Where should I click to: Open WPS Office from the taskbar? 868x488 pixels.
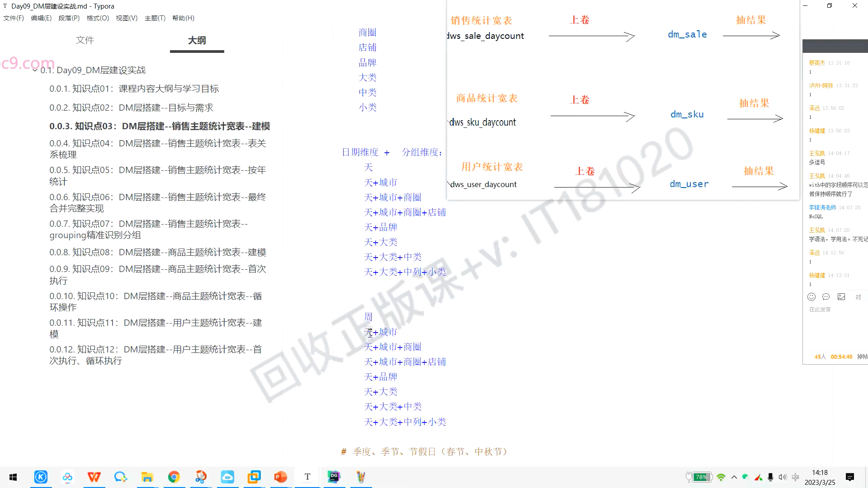[94, 477]
